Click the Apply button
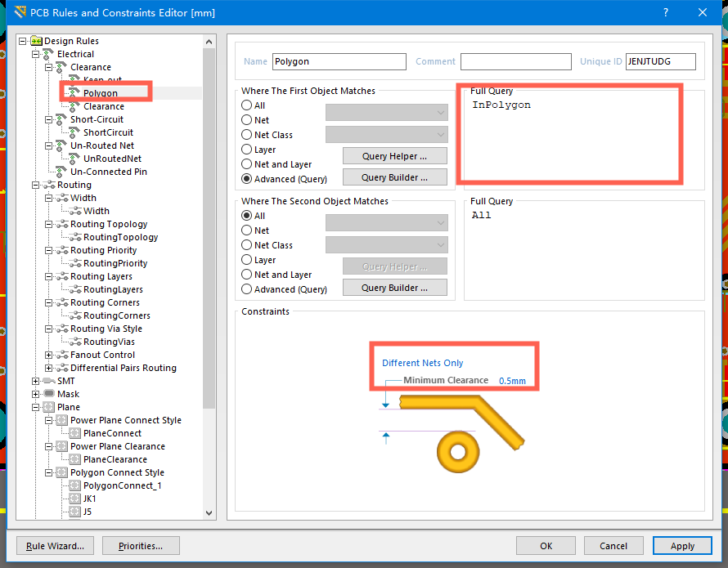Image resolution: width=728 pixels, height=568 pixels. click(x=682, y=546)
